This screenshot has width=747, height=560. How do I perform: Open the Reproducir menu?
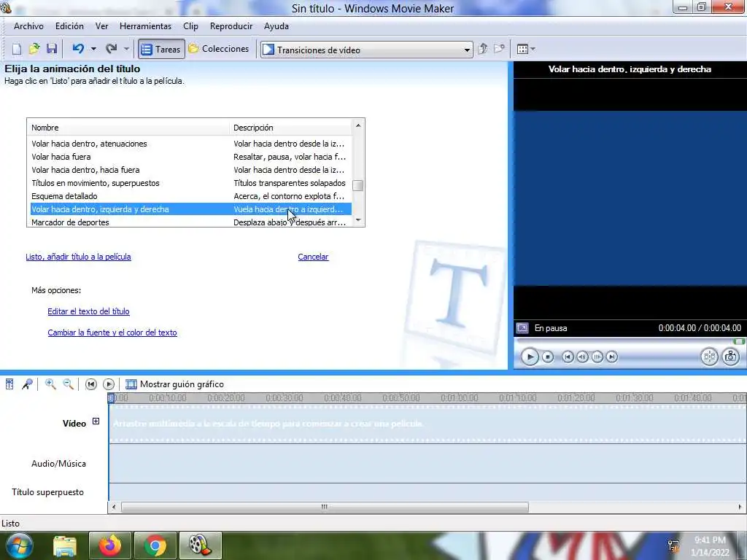pos(231,26)
